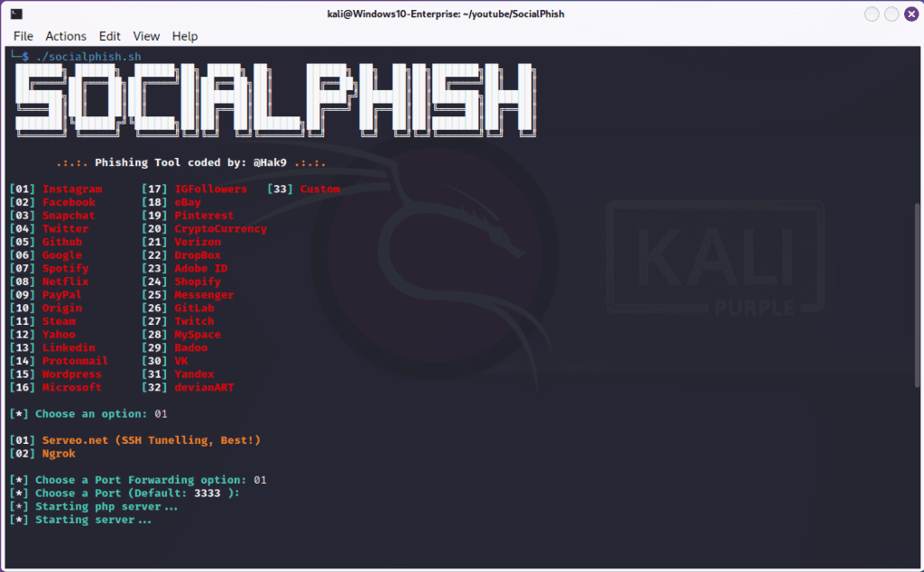The image size is (924, 572).
Task: Select the Adobe ID option [23]
Action: pos(200,268)
